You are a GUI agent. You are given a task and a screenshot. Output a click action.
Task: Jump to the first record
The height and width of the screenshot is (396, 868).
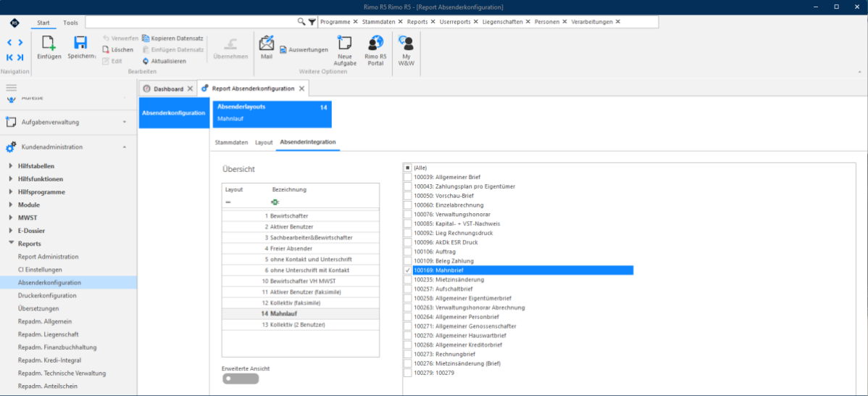click(10, 57)
